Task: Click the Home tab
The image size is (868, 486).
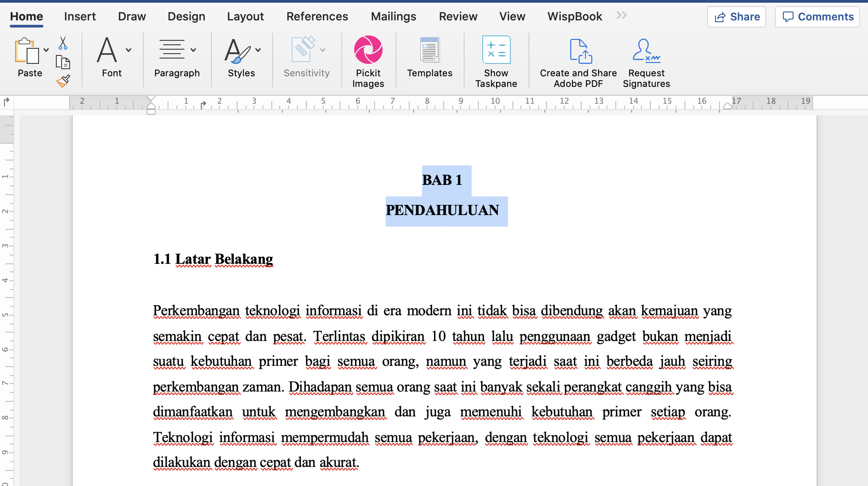Action: pos(27,16)
